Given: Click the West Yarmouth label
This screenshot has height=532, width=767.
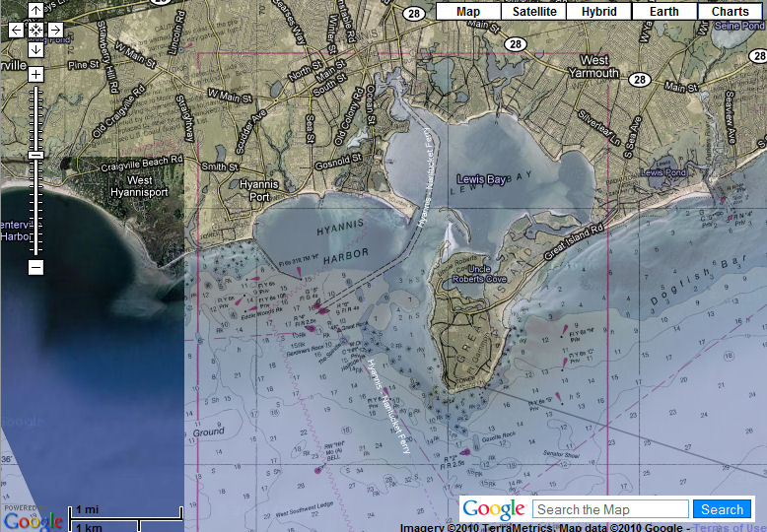Looking at the screenshot, I should [x=593, y=67].
